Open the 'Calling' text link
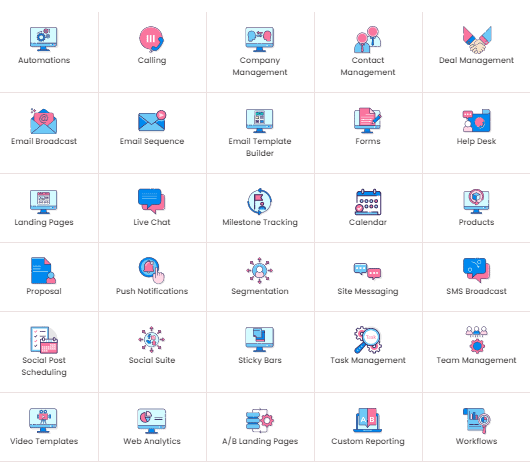The width and height of the screenshot is (530, 467). (152, 60)
